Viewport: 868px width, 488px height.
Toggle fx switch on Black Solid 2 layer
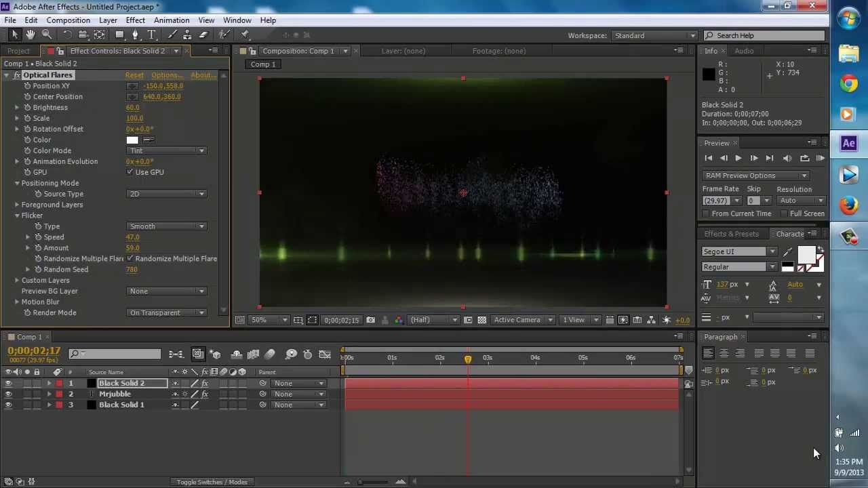point(205,384)
